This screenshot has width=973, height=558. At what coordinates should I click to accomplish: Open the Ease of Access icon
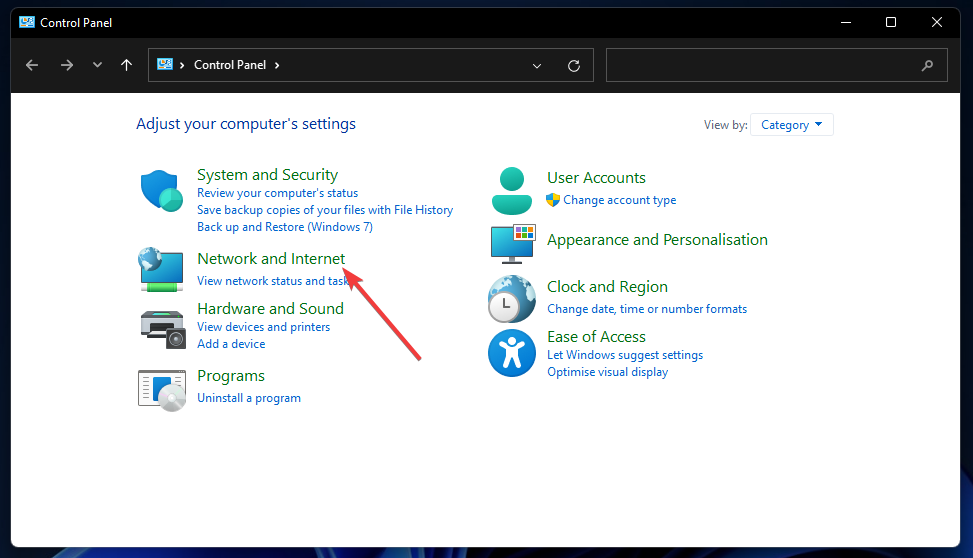point(512,352)
